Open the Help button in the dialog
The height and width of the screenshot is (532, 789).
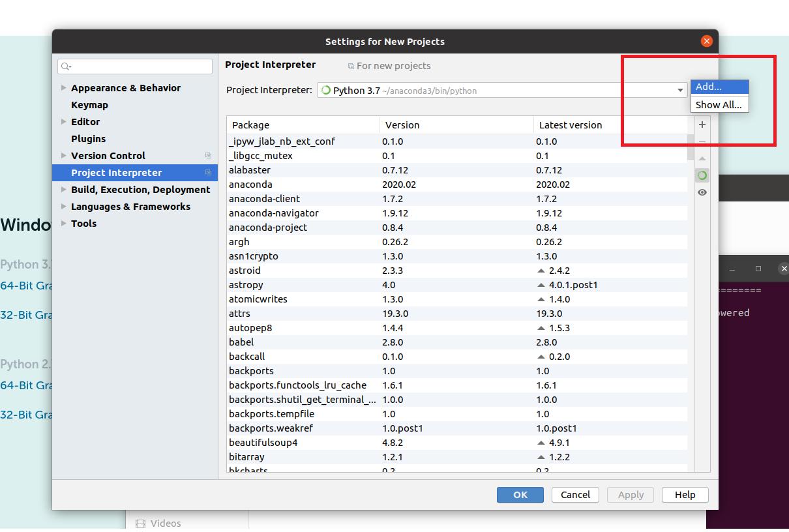[x=685, y=495]
